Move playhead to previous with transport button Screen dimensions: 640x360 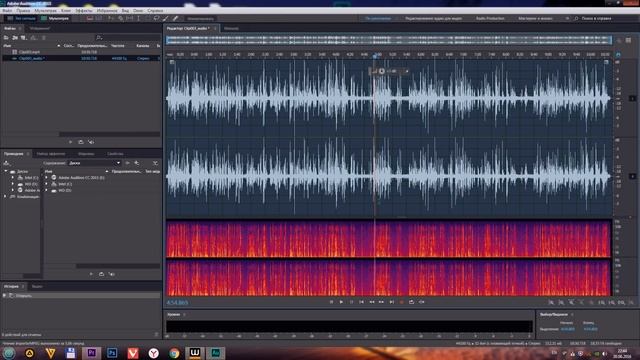pos(362,302)
